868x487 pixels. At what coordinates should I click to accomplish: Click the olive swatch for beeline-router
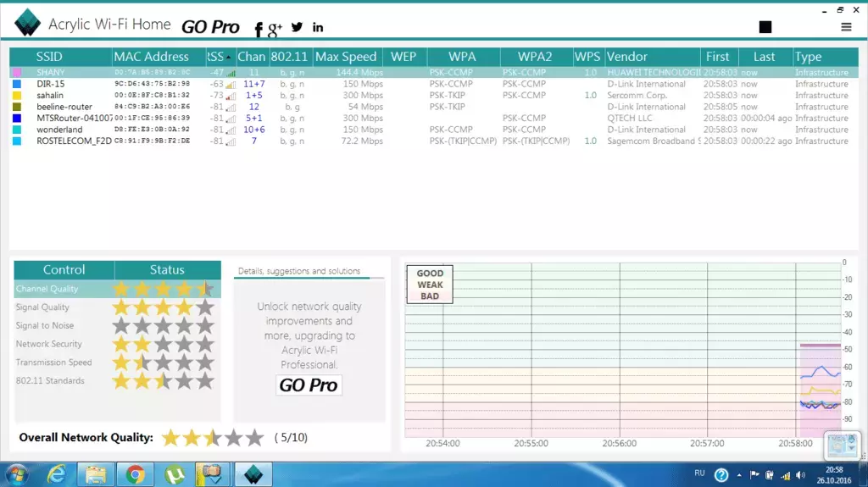coord(17,107)
